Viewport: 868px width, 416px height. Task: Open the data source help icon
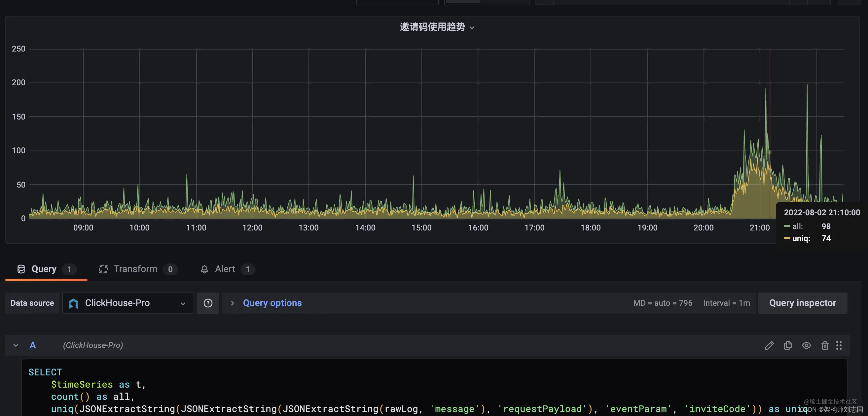point(208,303)
